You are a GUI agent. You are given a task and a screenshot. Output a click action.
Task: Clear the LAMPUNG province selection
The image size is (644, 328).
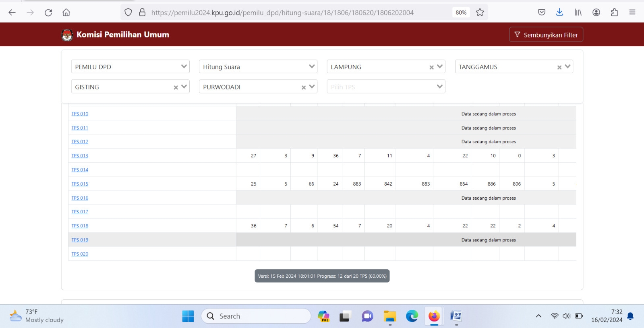[x=431, y=67]
